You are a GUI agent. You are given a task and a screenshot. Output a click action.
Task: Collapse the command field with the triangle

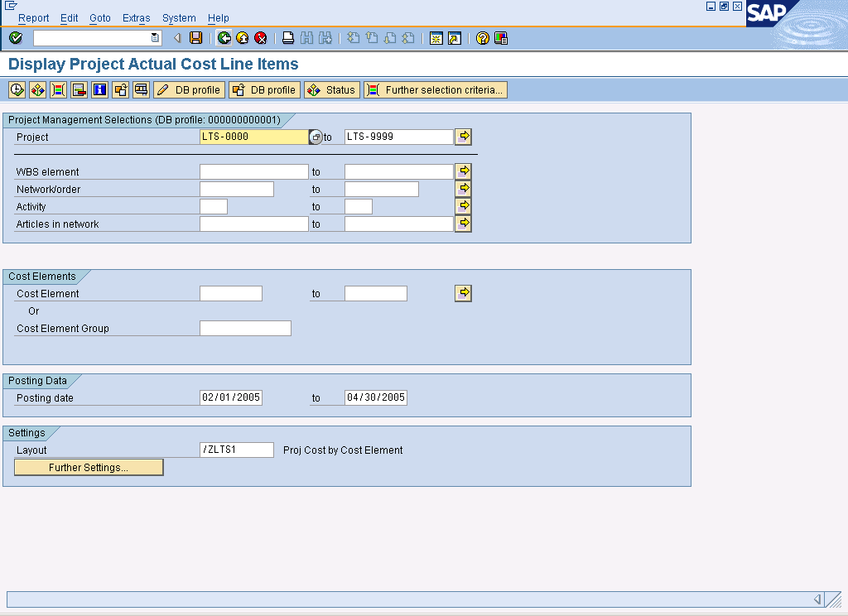[177, 38]
